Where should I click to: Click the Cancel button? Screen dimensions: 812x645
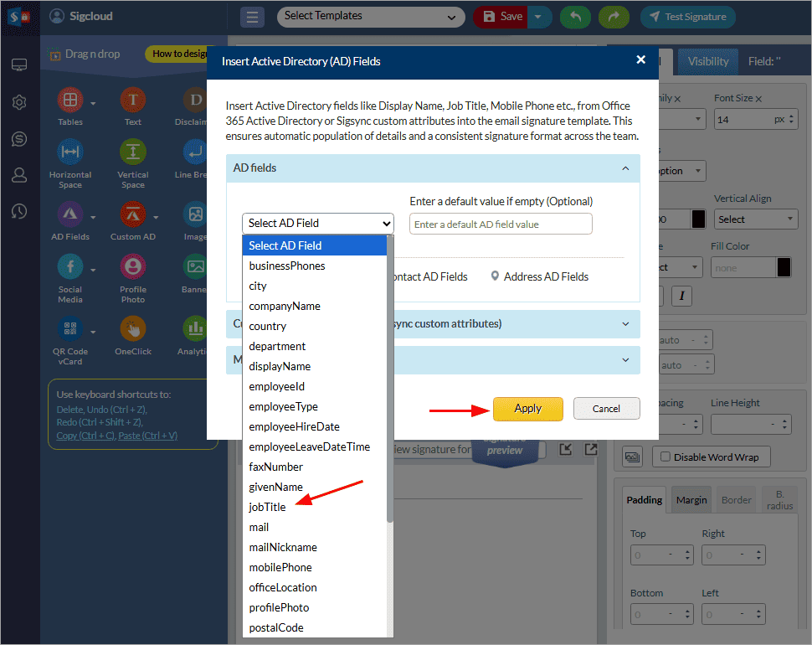[606, 409]
